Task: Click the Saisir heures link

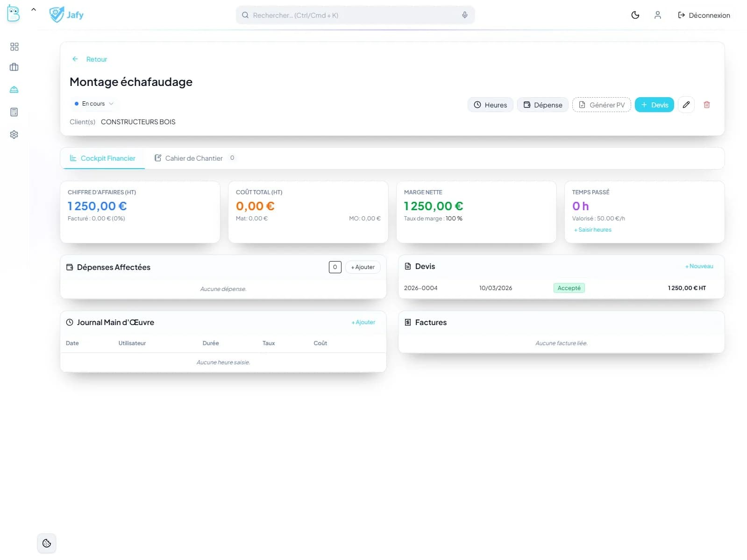Action: 594,230
